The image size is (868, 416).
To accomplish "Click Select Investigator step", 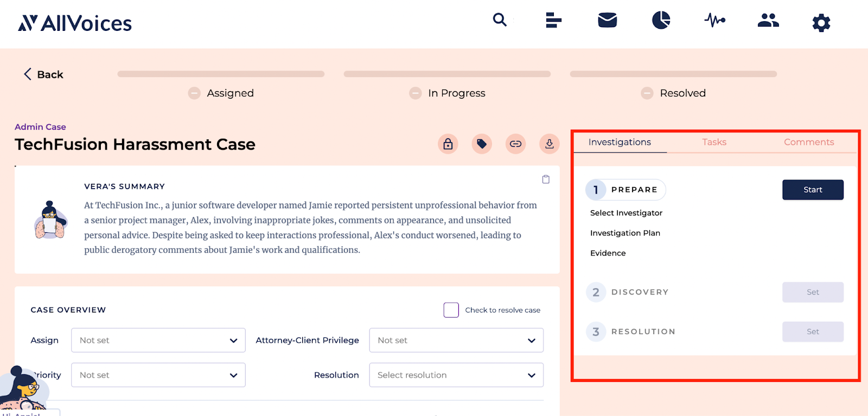I will pos(626,213).
